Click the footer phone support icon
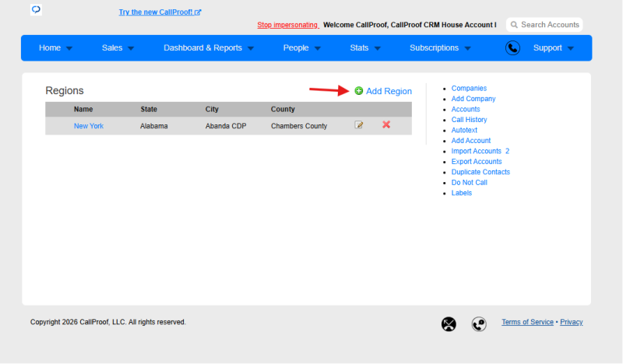Screen dimensions: 623x364 point(479,324)
